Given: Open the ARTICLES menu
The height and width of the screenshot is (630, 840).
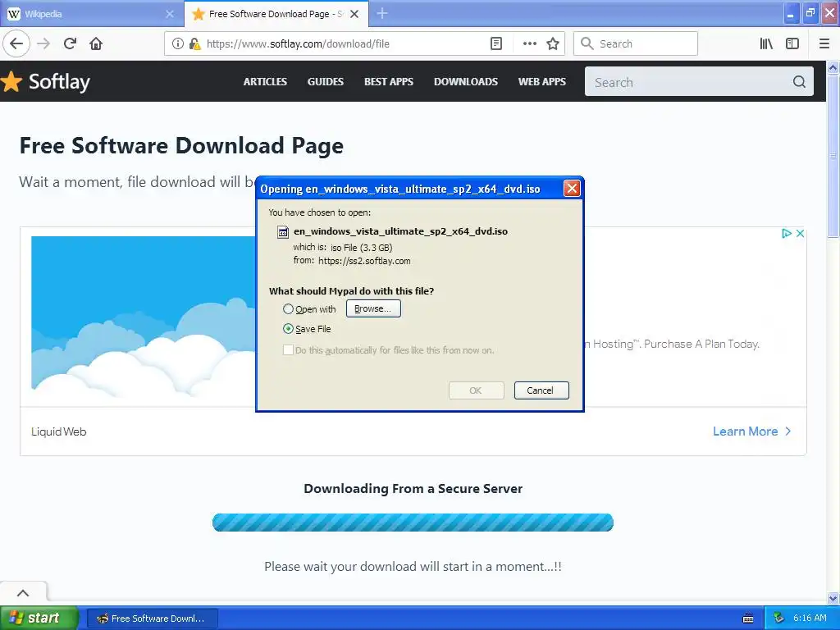Looking at the screenshot, I should point(265,82).
